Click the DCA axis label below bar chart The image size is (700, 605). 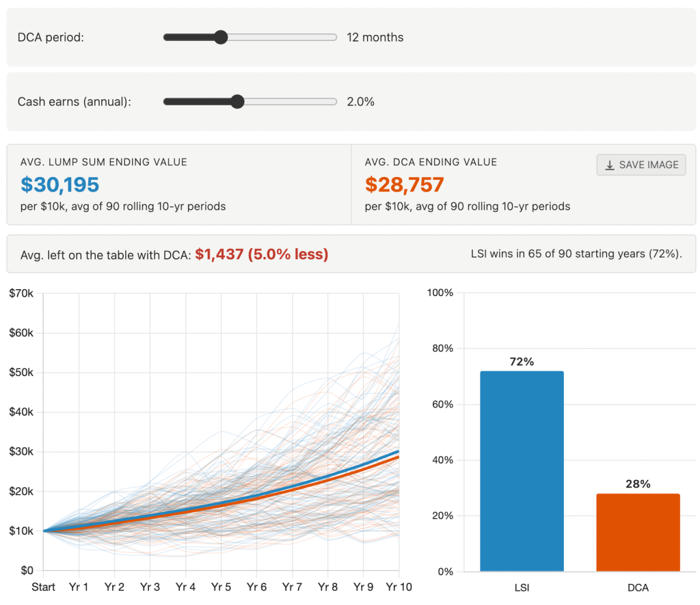(638, 587)
